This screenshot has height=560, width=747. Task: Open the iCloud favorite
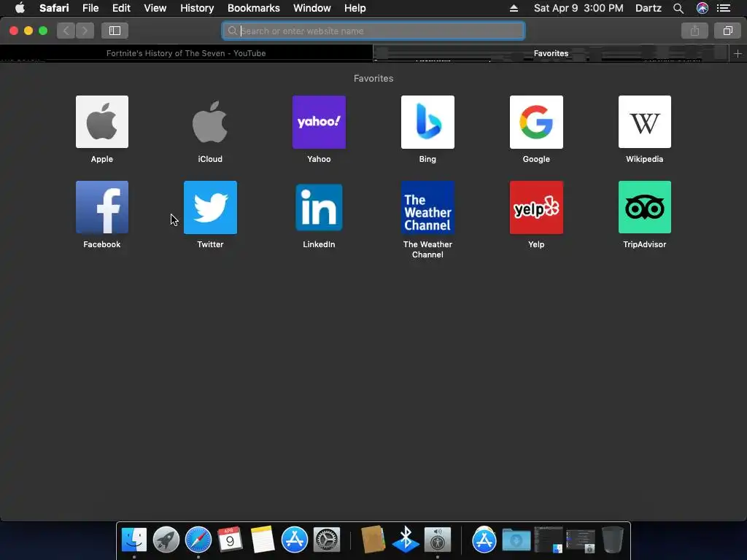click(210, 122)
